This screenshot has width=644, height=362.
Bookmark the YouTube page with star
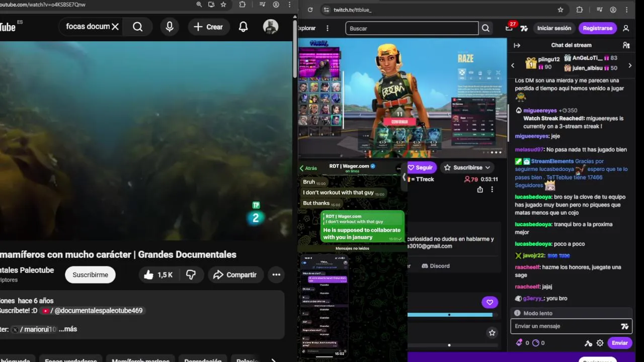click(x=223, y=5)
